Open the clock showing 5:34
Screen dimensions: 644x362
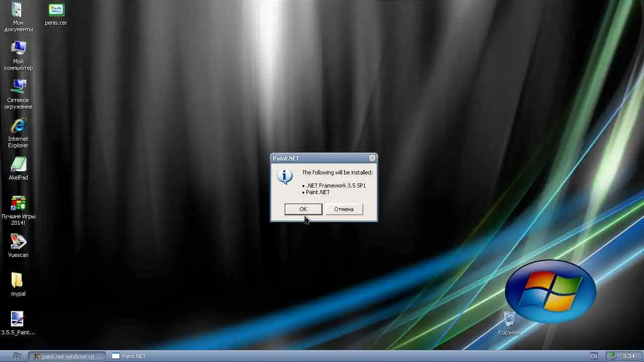tap(628, 356)
